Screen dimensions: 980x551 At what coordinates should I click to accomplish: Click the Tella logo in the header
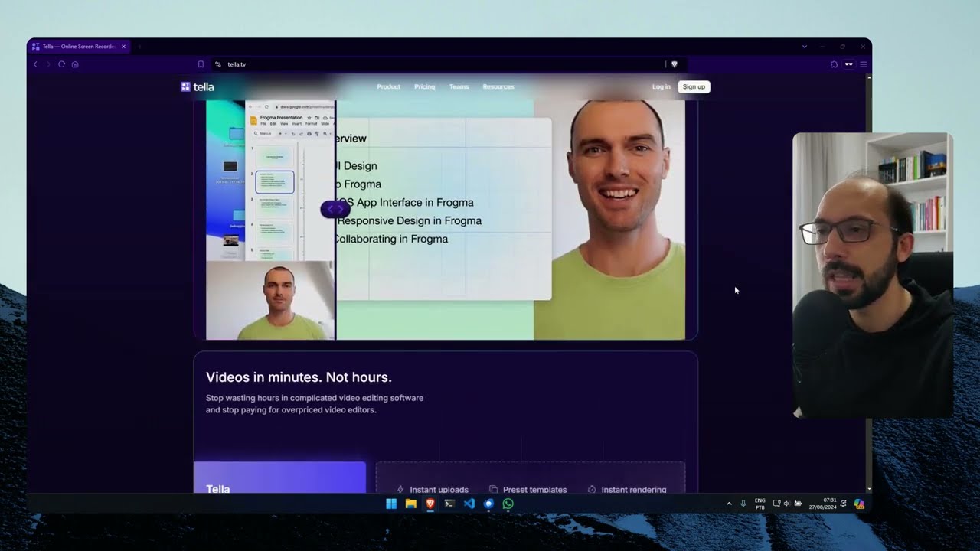(x=198, y=86)
